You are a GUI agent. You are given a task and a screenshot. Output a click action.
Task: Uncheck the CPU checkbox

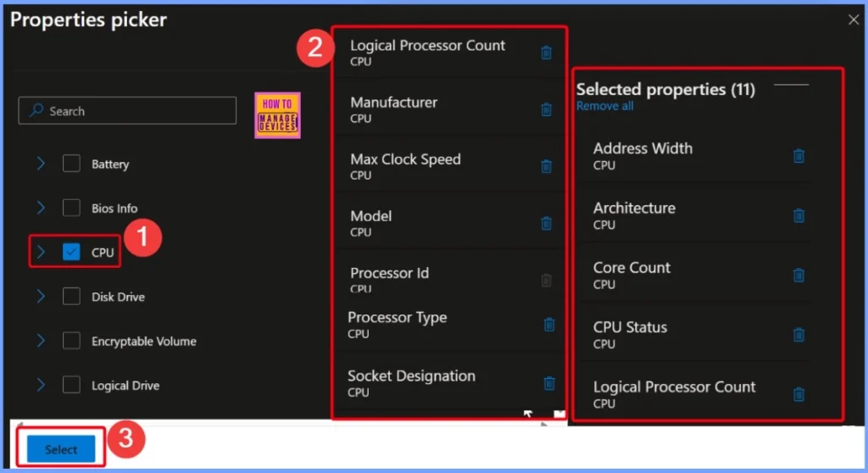click(71, 252)
